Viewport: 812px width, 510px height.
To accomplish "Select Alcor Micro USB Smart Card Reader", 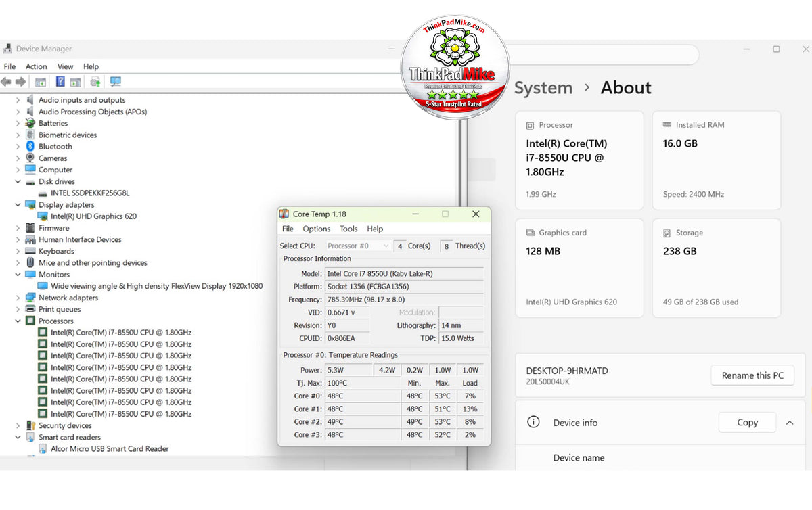I will (x=110, y=448).
